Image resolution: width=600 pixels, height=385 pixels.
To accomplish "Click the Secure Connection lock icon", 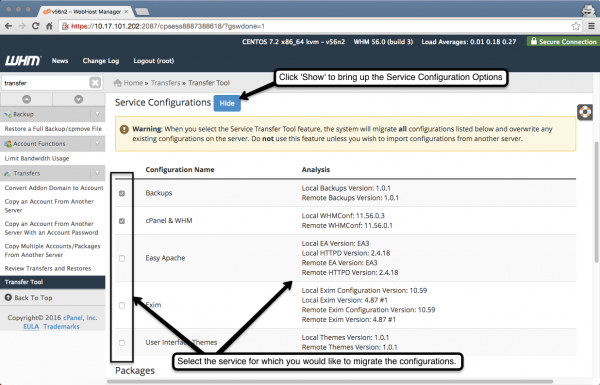I will 533,41.
